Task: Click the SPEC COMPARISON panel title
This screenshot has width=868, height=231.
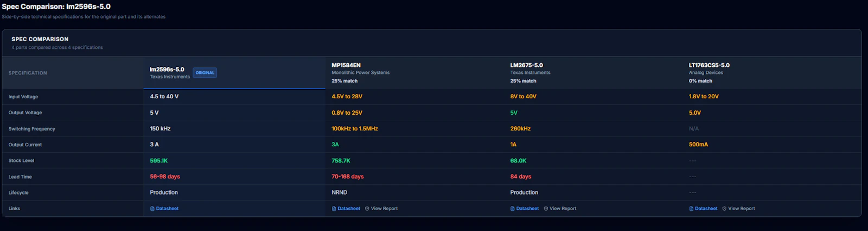Action: click(x=40, y=39)
